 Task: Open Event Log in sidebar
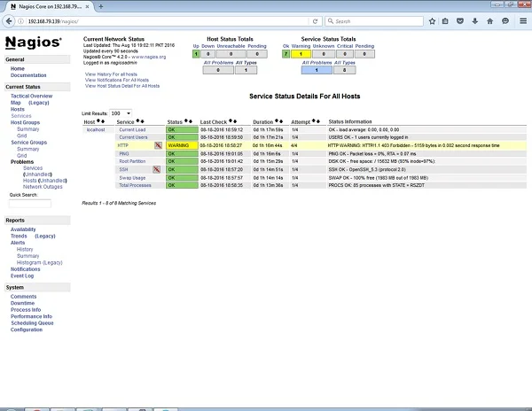click(22, 275)
